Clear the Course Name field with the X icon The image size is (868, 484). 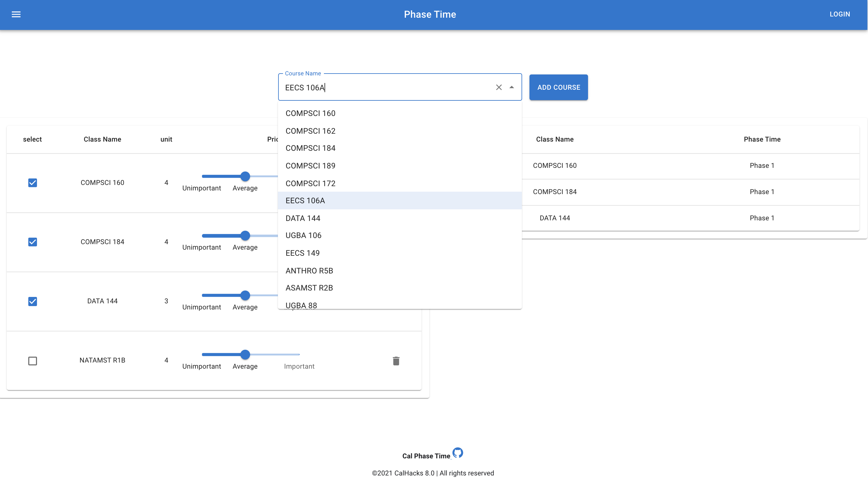499,87
